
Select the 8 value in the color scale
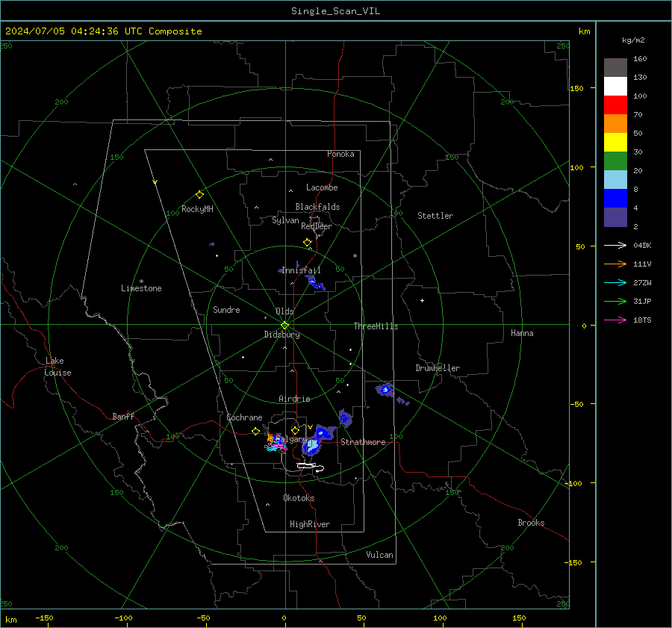pos(635,190)
